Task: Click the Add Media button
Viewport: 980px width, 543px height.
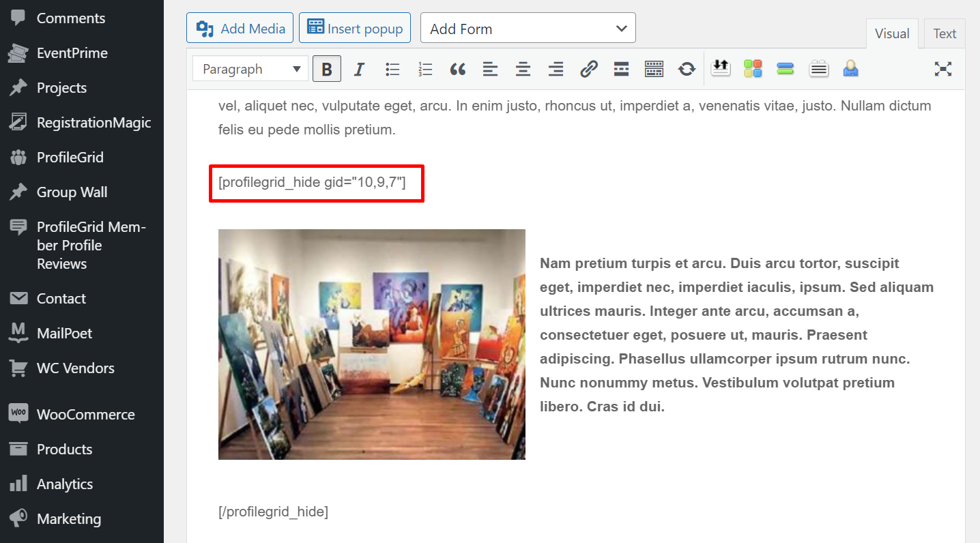Action: click(x=240, y=29)
